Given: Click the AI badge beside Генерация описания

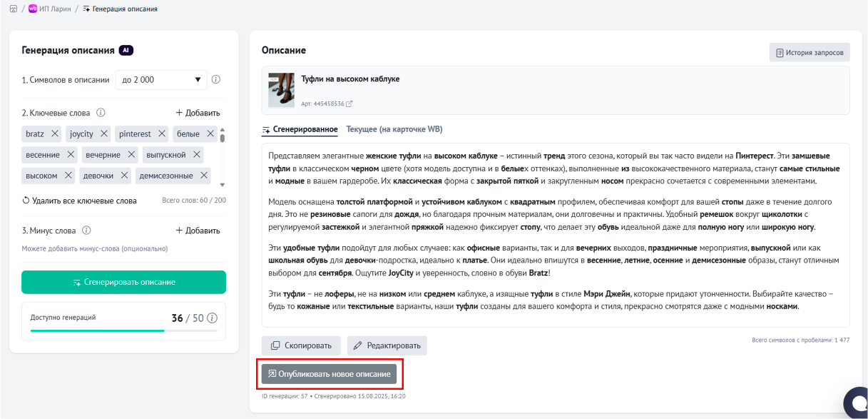Looking at the screenshot, I should point(126,51).
